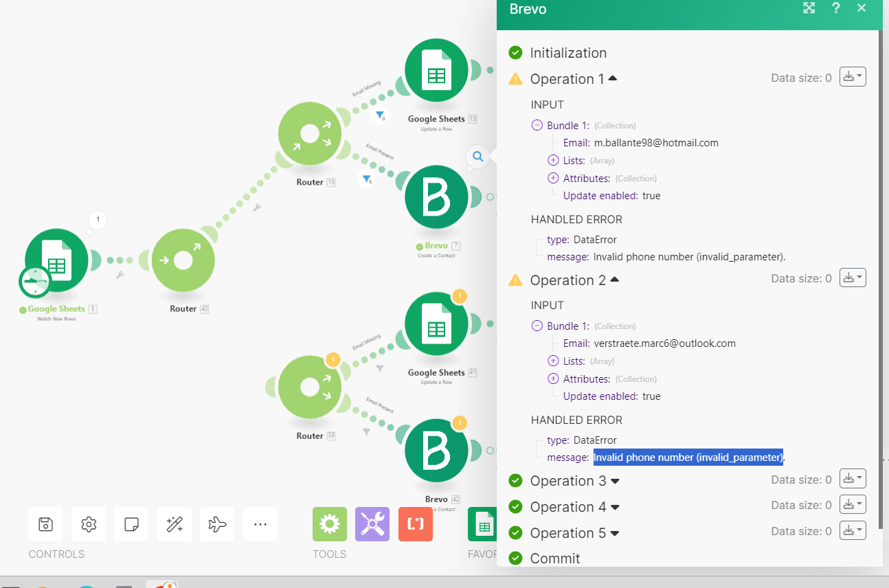Screen dimensions: 889x588
Task: Expand Operation 4
Action: click(x=615, y=507)
